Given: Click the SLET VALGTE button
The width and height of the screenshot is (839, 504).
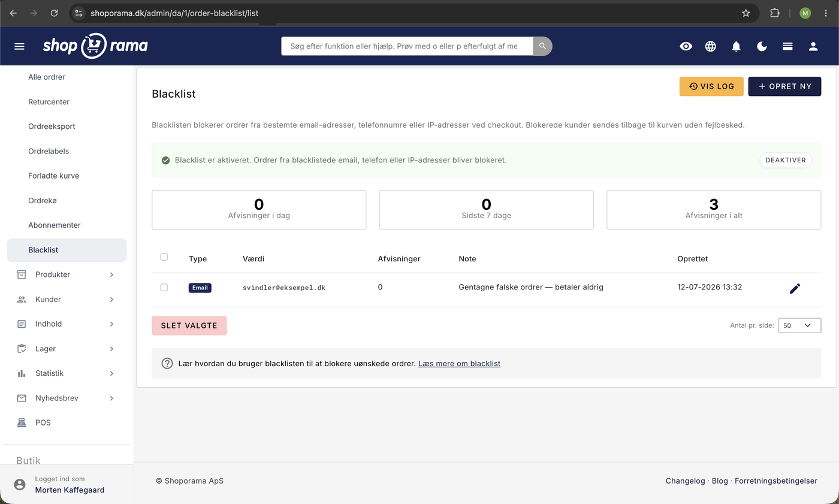Looking at the screenshot, I should tap(189, 325).
